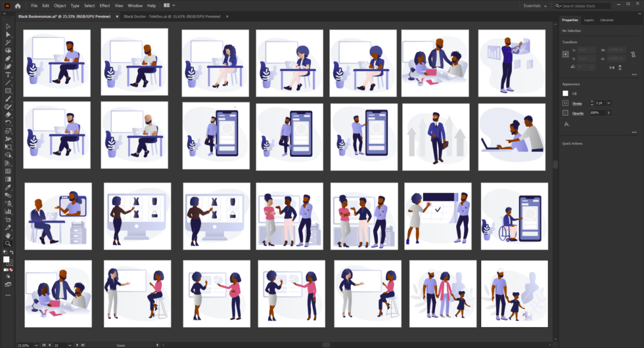
Task: Open the Effect menu
Action: (x=104, y=6)
